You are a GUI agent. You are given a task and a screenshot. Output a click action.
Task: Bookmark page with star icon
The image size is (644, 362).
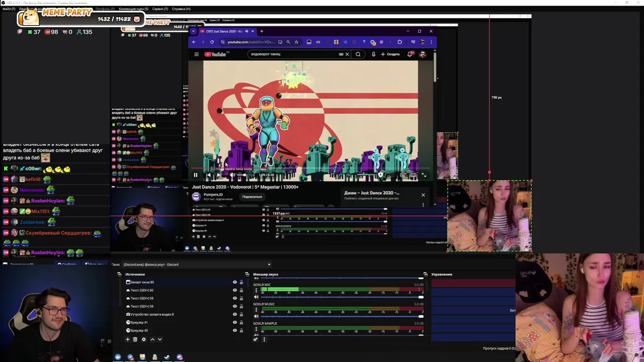point(296,42)
